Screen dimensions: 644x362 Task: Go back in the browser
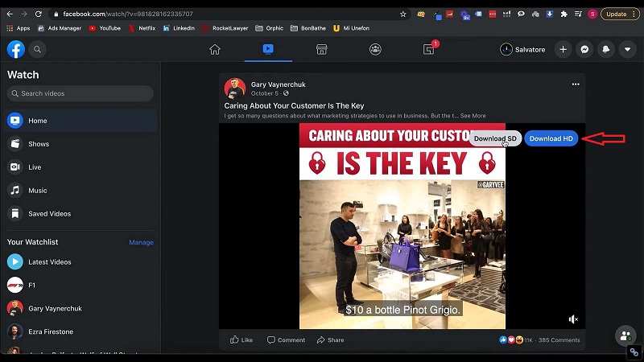(10, 14)
